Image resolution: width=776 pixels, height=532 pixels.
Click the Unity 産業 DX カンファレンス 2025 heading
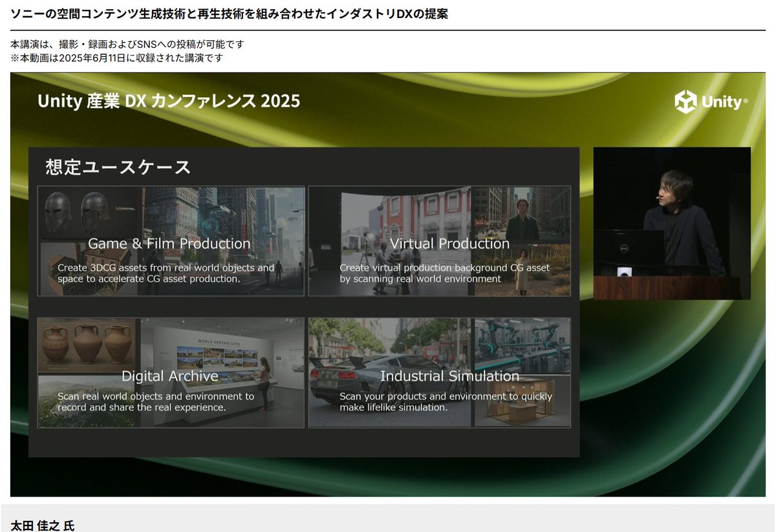tap(169, 101)
